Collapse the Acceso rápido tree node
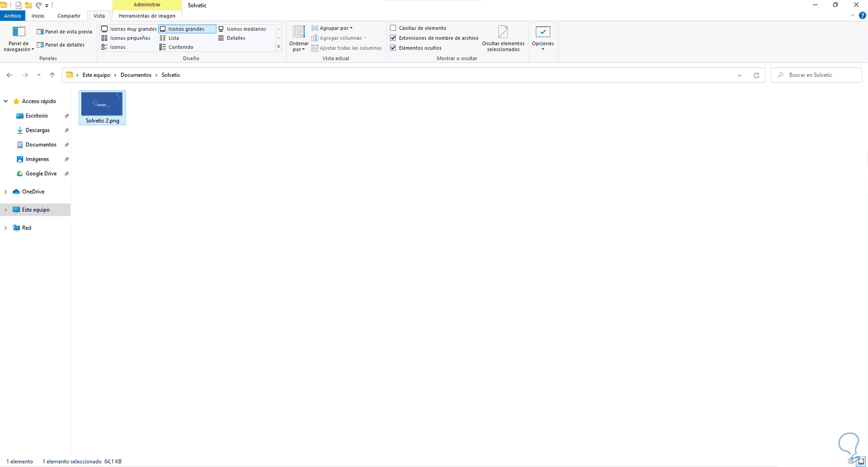 [6, 101]
